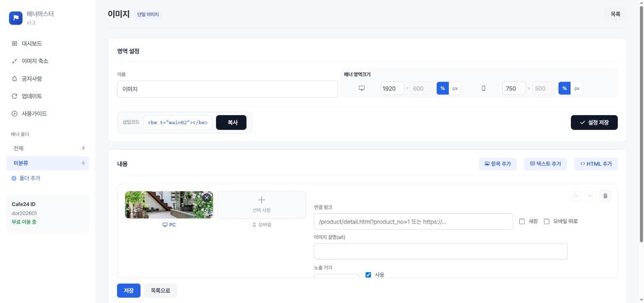644x303 pixels.
Task: Click the page vertical scrollbar
Action: tap(642, 123)
